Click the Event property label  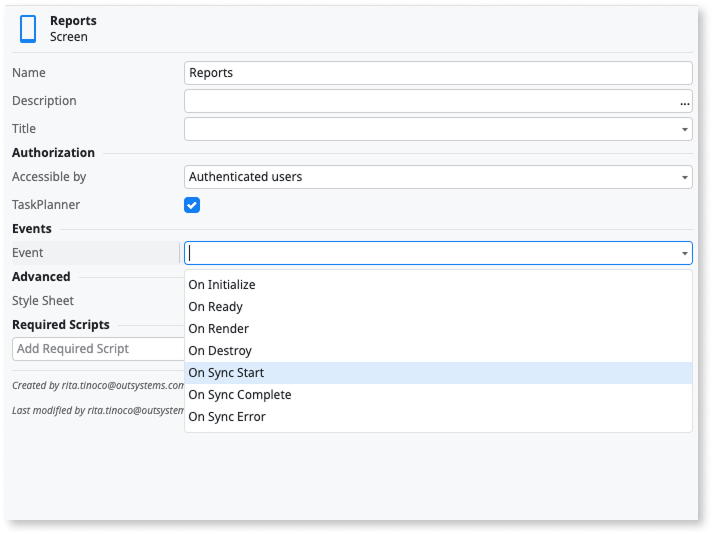pos(28,253)
